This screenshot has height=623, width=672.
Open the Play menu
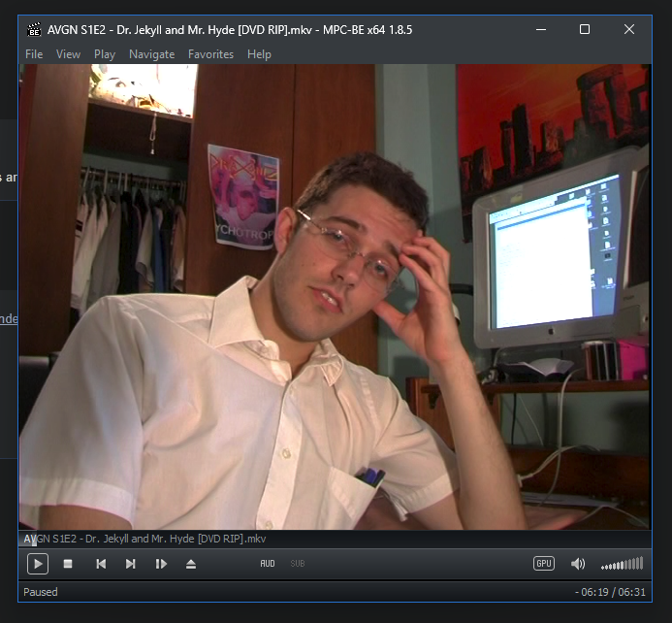105,54
